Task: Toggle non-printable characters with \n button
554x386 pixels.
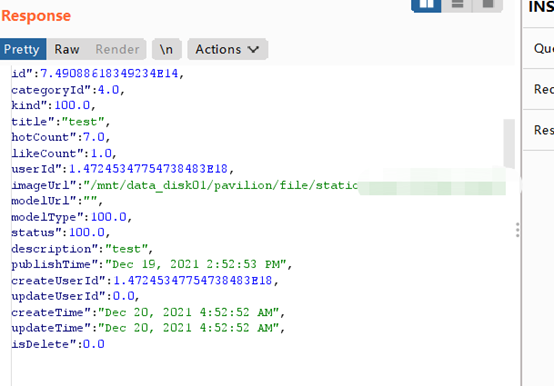Action: 166,49
